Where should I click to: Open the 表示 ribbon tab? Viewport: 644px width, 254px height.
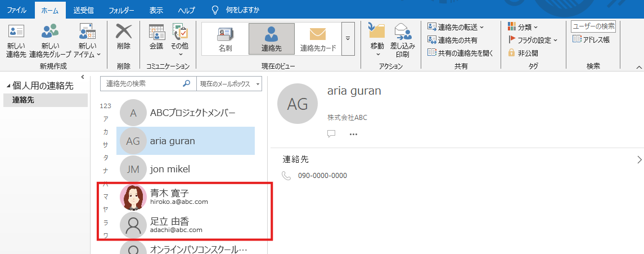click(156, 10)
